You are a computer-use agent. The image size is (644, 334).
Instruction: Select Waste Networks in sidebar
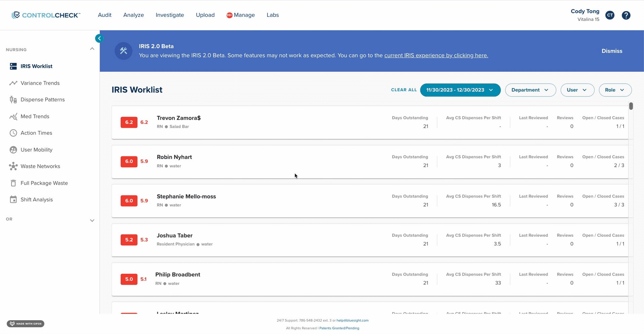[x=40, y=166]
